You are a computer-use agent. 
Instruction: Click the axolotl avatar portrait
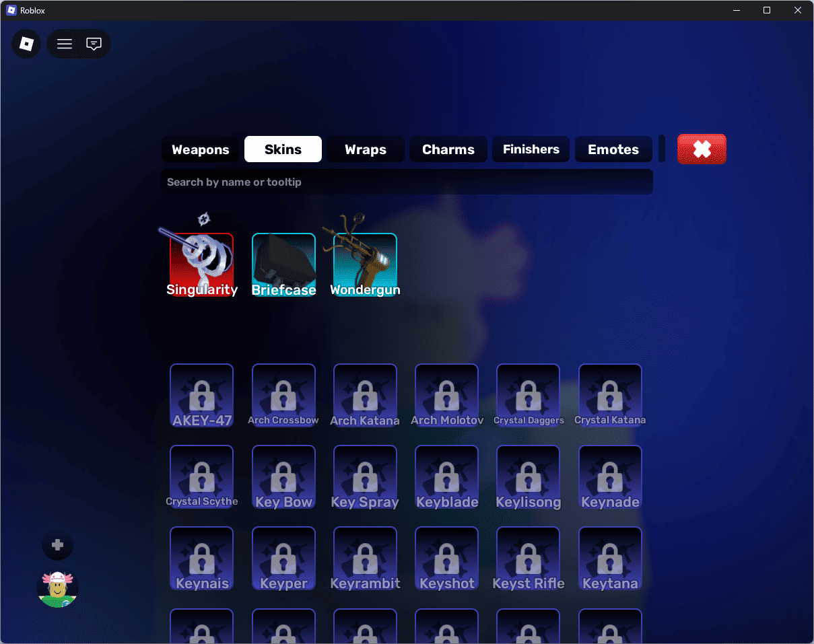(57, 587)
